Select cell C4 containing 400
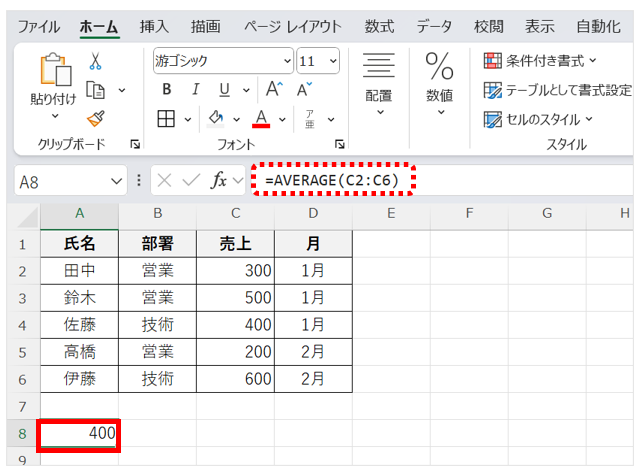Viewport: 637px width, 472px height. [x=235, y=324]
